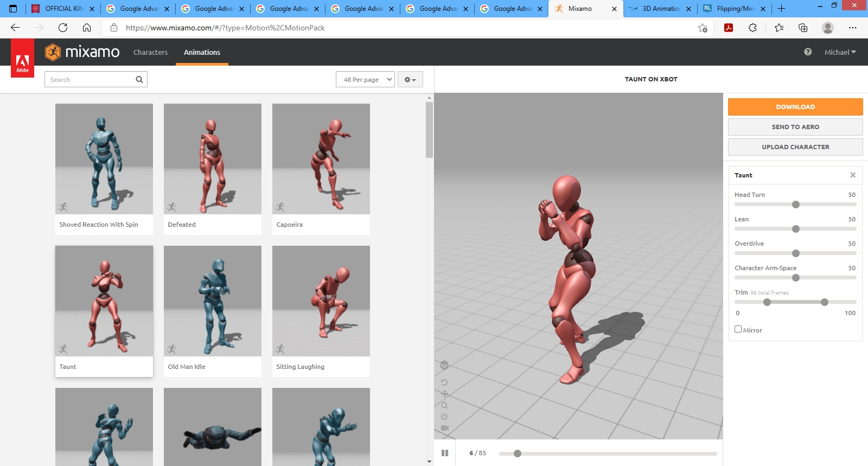This screenshot has width=868, height=466.
Task: Select the Capoeira animation thumbnail
Action: tap(321, 169)
